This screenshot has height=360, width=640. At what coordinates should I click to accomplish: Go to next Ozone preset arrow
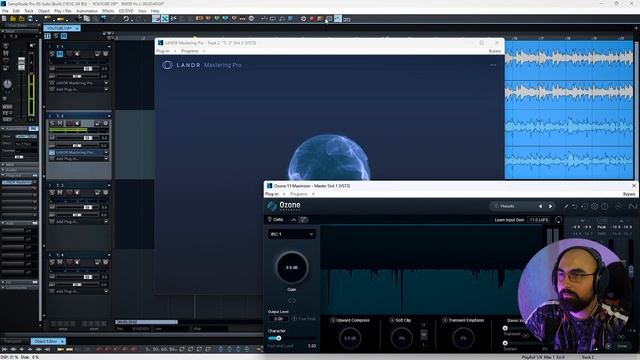point(550,207)
